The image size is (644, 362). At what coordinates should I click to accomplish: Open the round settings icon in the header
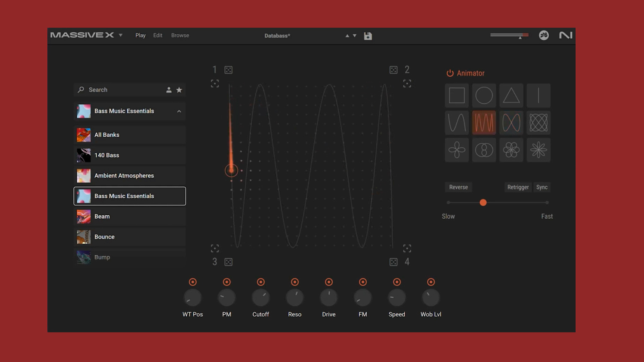(x=544, y=36)
